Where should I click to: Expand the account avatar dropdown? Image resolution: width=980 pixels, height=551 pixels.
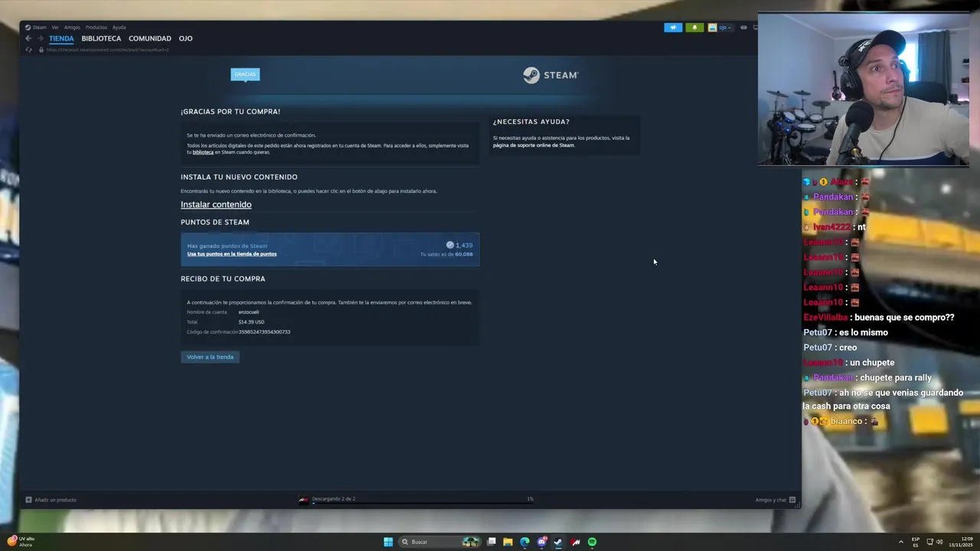click(x=720, y=28)
